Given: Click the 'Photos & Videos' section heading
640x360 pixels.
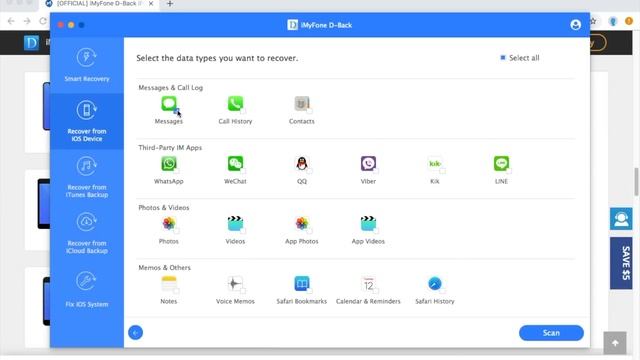Looking at the screenshot, I should pyautogui.click(x=164, y=207).
